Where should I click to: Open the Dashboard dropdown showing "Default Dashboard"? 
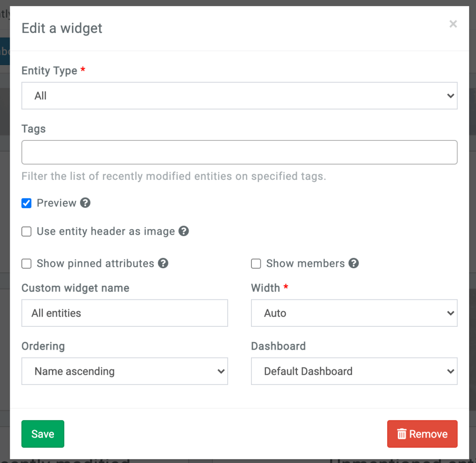click(354, 371)
